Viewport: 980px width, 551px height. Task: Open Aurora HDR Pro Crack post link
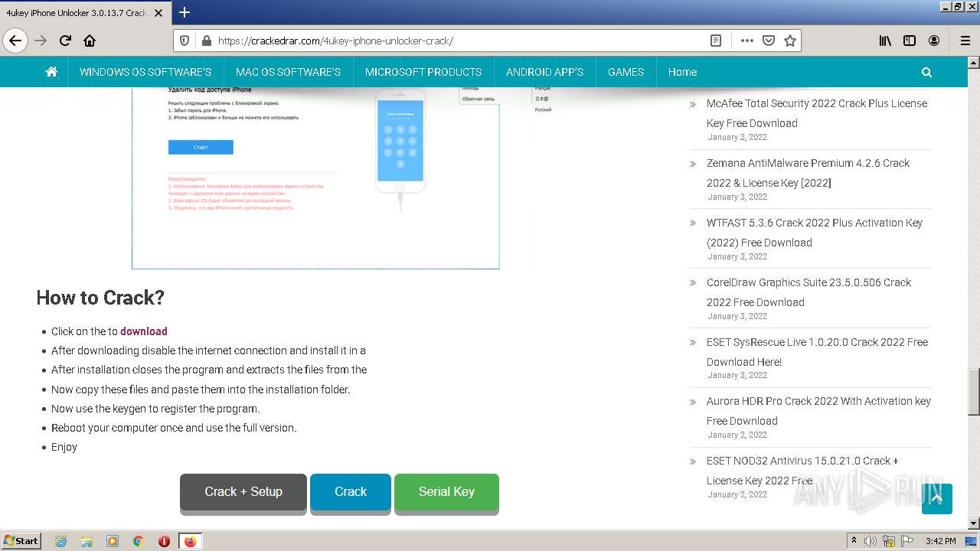point(818,411)
